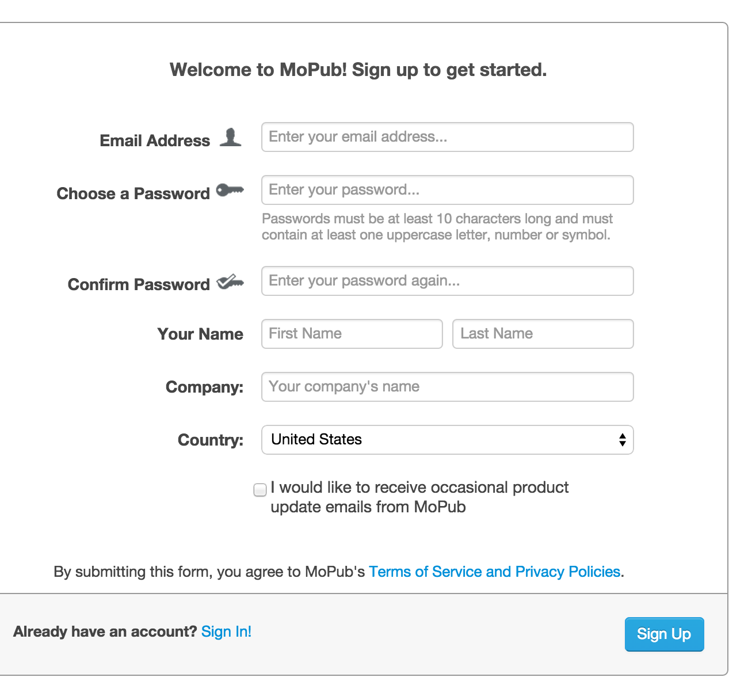Viewport: 748px width, 700px height.
Task: Open the Country dropdown showing United States
Action: click(448, 440)
